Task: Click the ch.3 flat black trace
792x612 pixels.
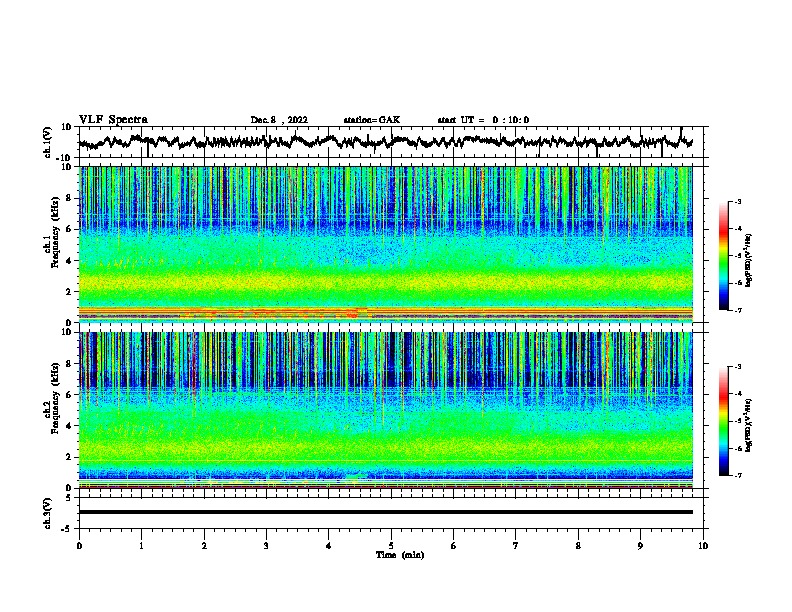Action: pyautogui.click(x=385, y=512)
